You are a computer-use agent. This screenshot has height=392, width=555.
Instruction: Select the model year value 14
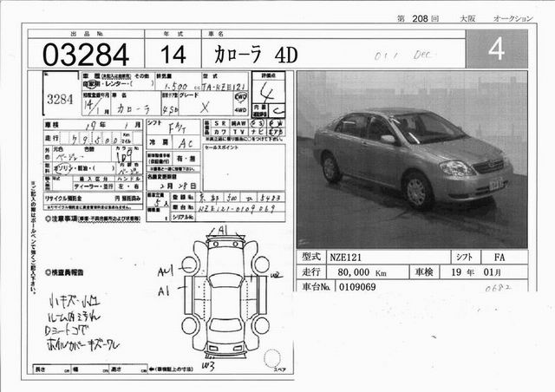pos(173,55)
